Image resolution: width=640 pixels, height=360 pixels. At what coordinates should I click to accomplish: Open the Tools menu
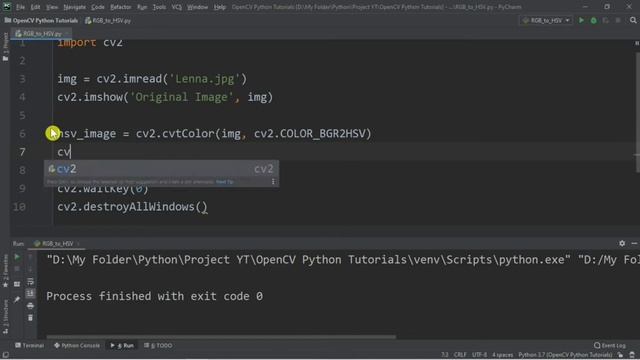(x=159, y=7)
